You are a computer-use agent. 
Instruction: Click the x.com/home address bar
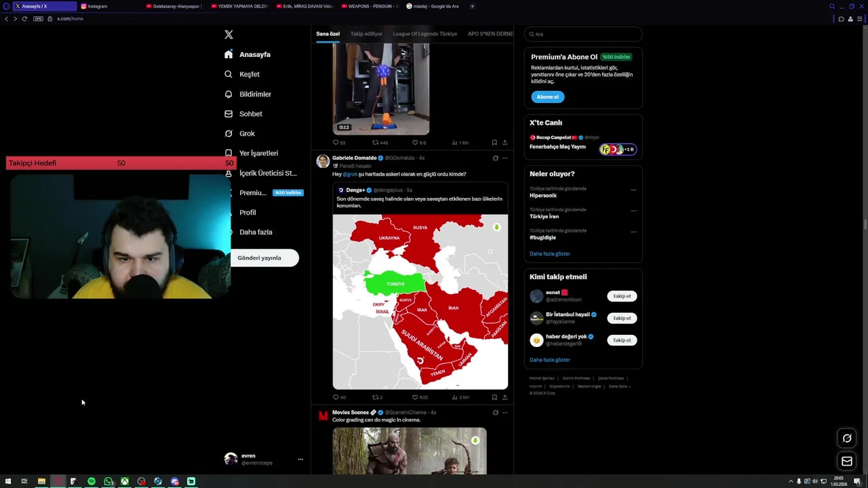pyautogui.click(x=70, y=18)
